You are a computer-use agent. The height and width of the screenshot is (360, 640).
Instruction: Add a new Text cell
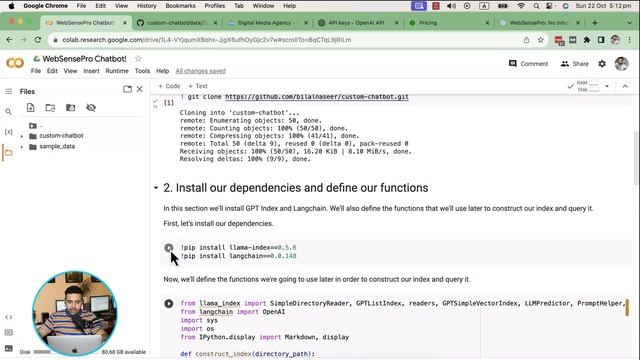tap(198, 86)
